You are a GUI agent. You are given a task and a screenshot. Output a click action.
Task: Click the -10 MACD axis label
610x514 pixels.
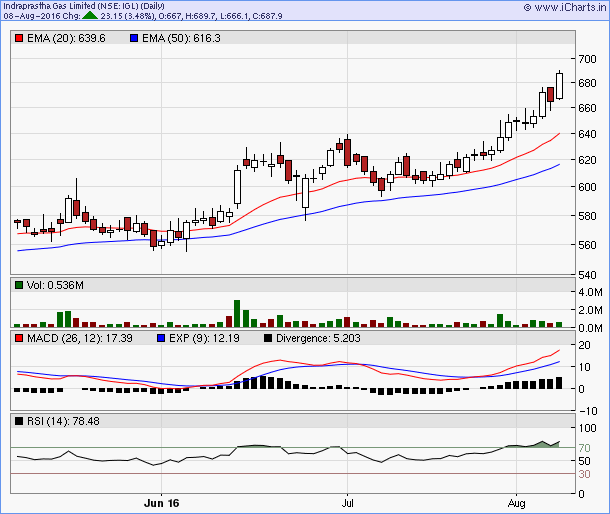[x=588, y=411]
